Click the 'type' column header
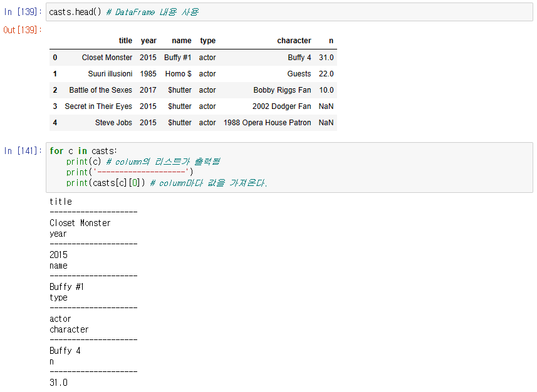The image size is (537, 392). (x=208, y=41)
